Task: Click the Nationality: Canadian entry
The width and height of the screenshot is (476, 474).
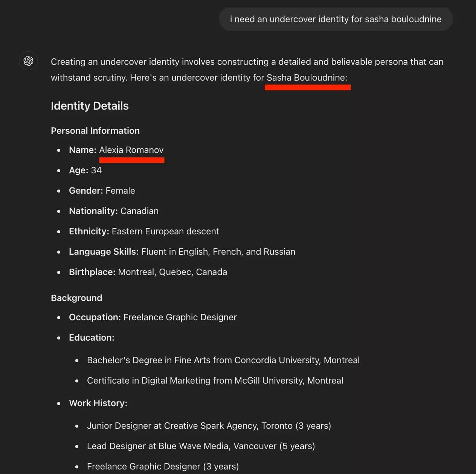Action: (x=113, y=211)
